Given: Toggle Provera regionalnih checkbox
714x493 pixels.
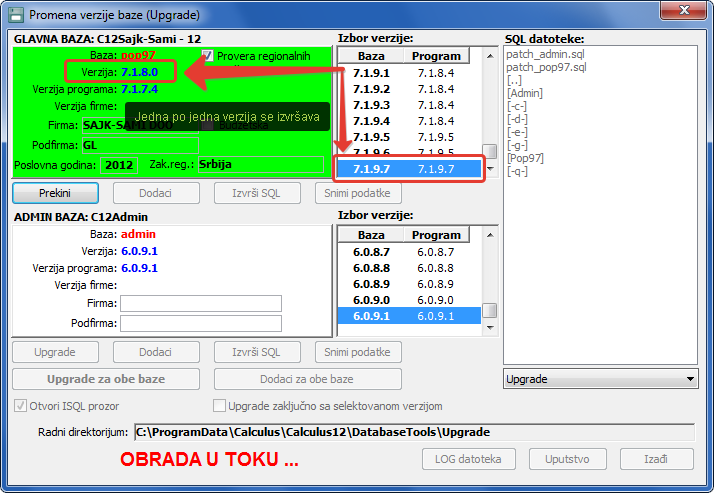Looking at the screenshot, I should click(208, 55).
